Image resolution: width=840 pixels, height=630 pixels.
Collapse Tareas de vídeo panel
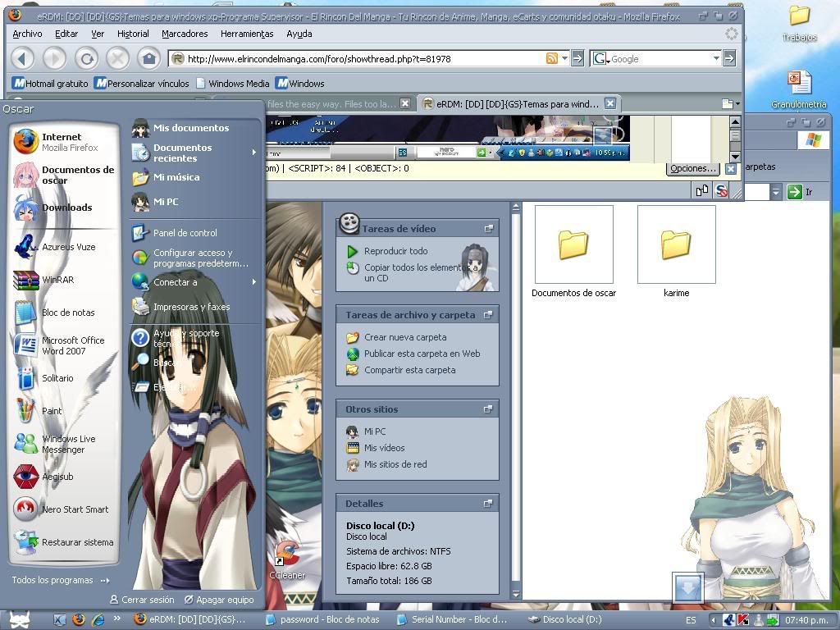489,229
